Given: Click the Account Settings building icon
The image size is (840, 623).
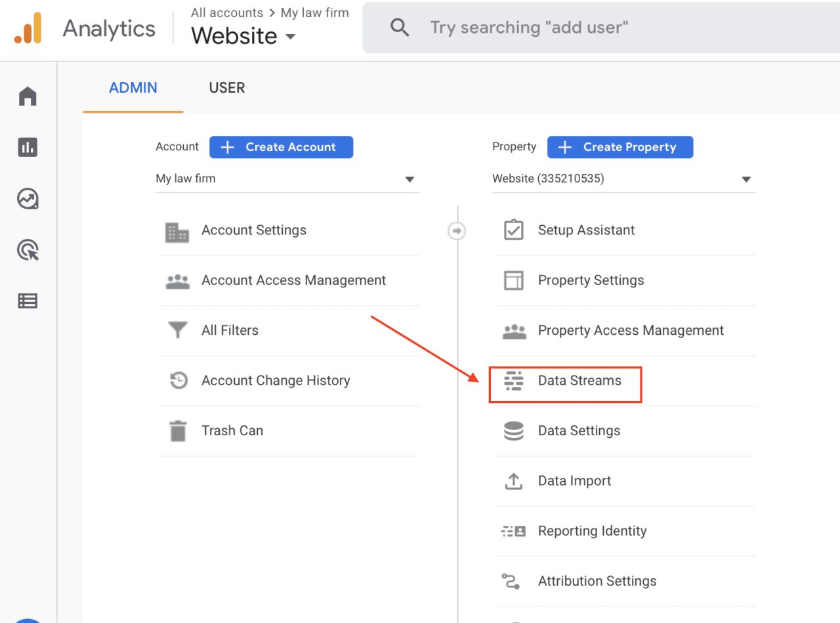Looking at the screenshot, I should [177, 231].
